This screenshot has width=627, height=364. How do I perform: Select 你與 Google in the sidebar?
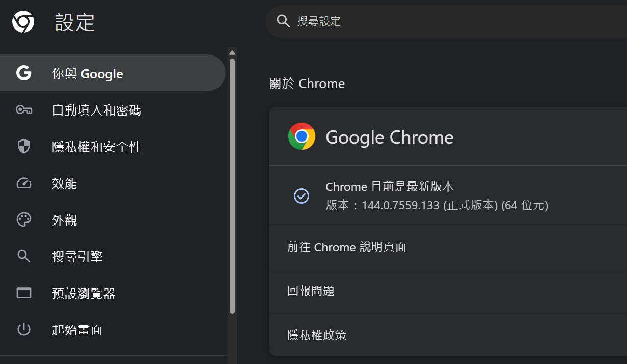pos(88,74)
